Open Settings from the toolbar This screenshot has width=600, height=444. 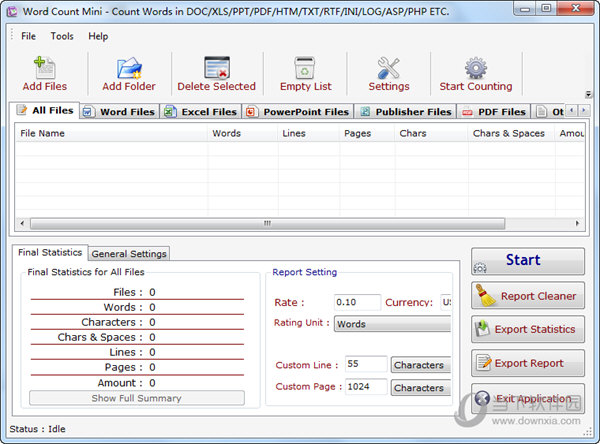[389, 68]
